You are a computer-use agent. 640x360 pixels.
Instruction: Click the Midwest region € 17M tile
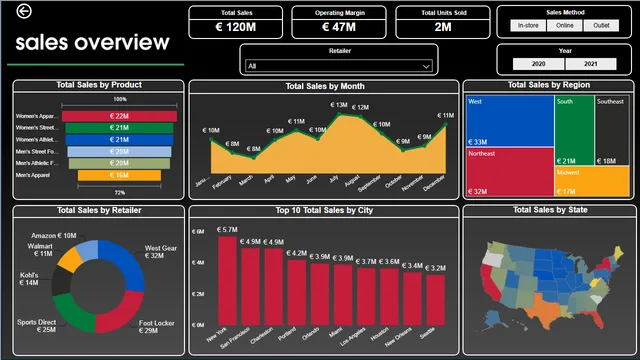(592, 181)
